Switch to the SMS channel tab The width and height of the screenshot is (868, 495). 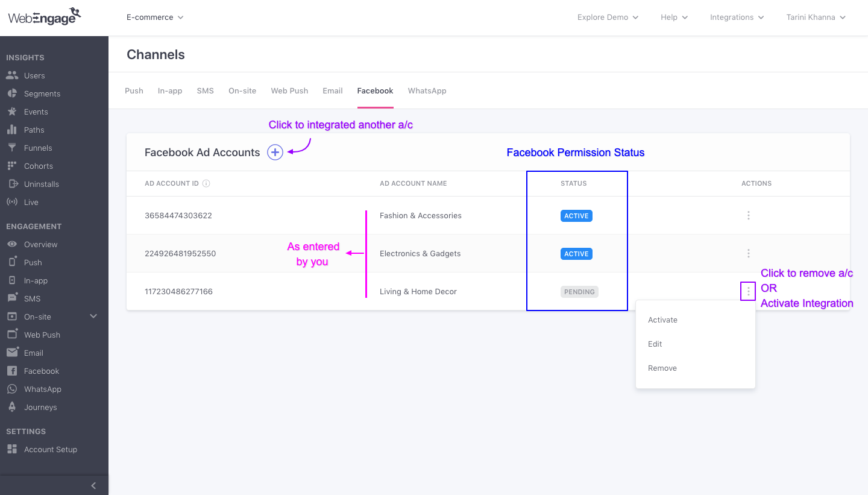(206, 90)
